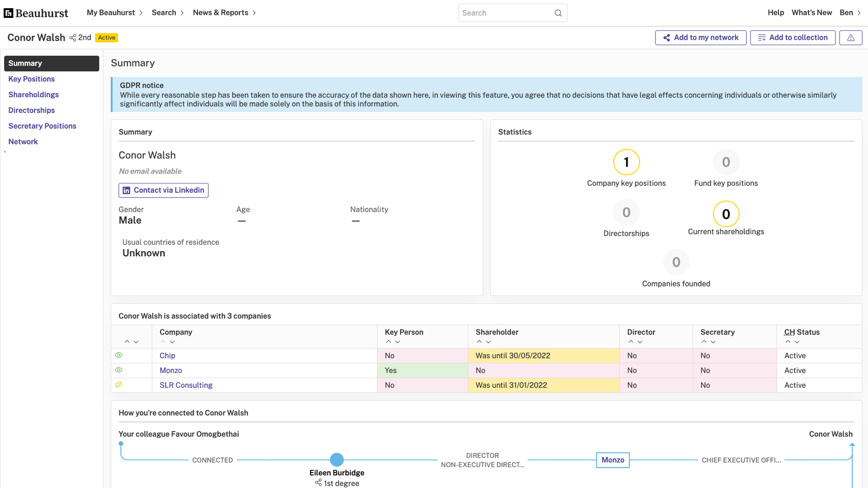Sort CH Status column descending

[x=797, y=342]
